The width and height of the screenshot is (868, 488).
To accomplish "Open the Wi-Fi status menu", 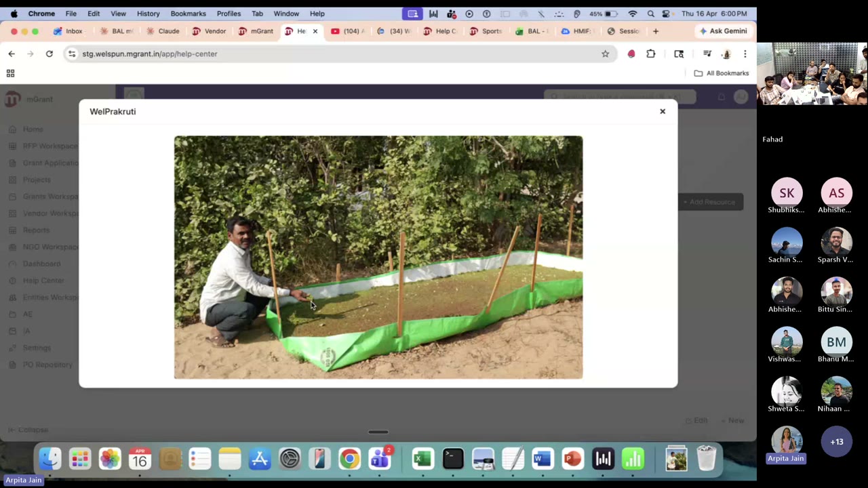I will pyautogui.click(x=633, y=14).
